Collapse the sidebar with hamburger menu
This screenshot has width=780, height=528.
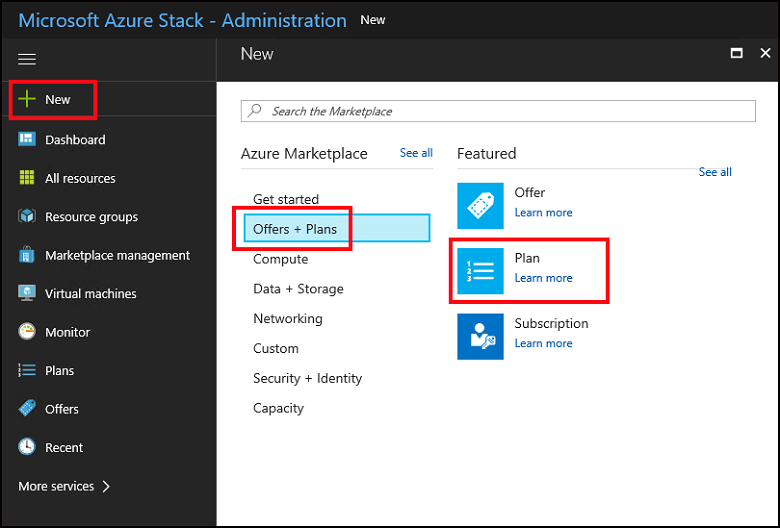click(27, 60)
